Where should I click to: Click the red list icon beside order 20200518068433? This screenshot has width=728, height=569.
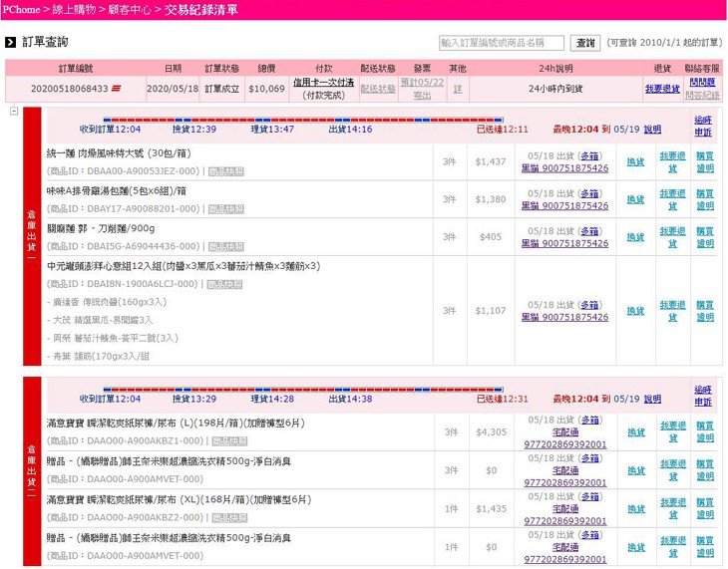pyautogui.click(x=116, y=88)
